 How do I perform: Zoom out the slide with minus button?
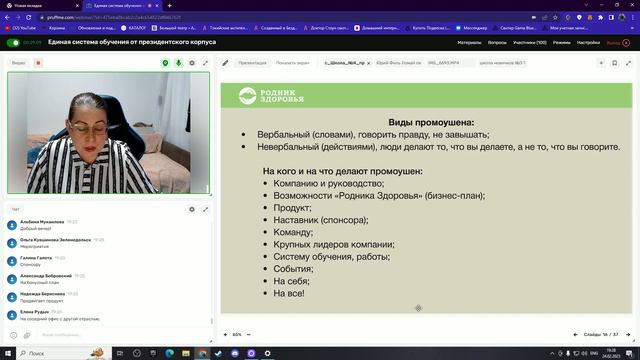click(249, 334)
